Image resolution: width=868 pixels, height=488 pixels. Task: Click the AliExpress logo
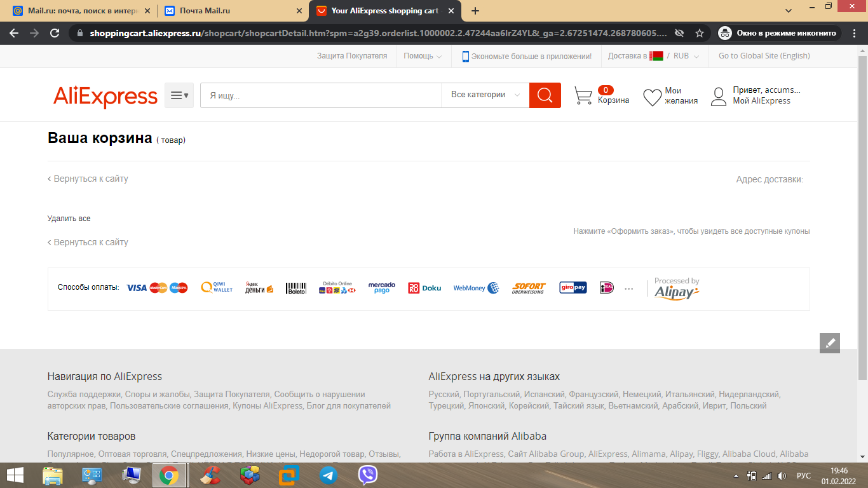click(x=105, y=96)
